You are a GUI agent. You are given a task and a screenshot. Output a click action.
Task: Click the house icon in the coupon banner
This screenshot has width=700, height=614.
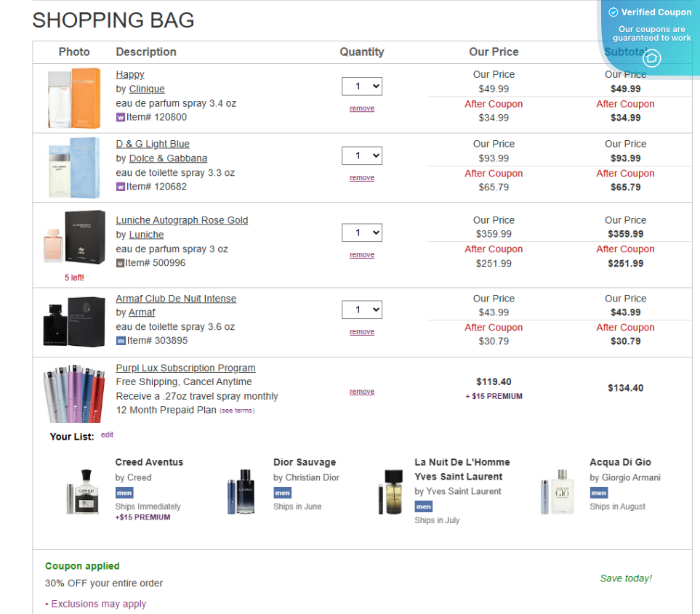point(652,59)
